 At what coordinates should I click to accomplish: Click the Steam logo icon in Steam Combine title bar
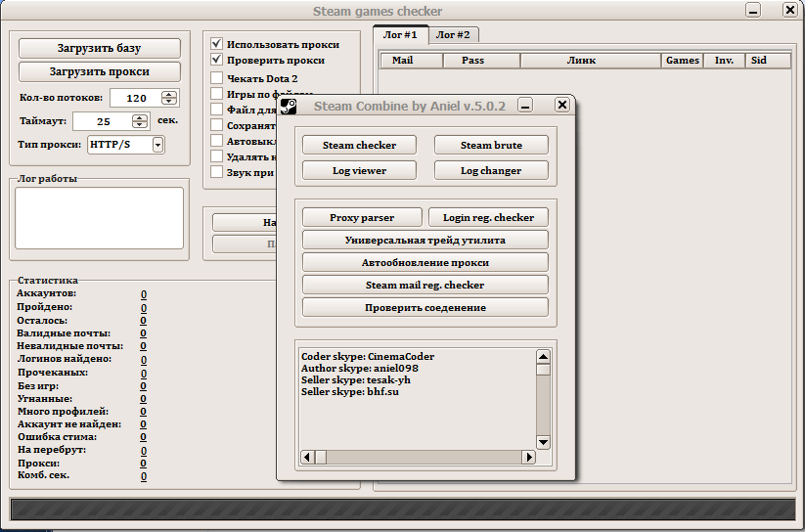point(289,107)
